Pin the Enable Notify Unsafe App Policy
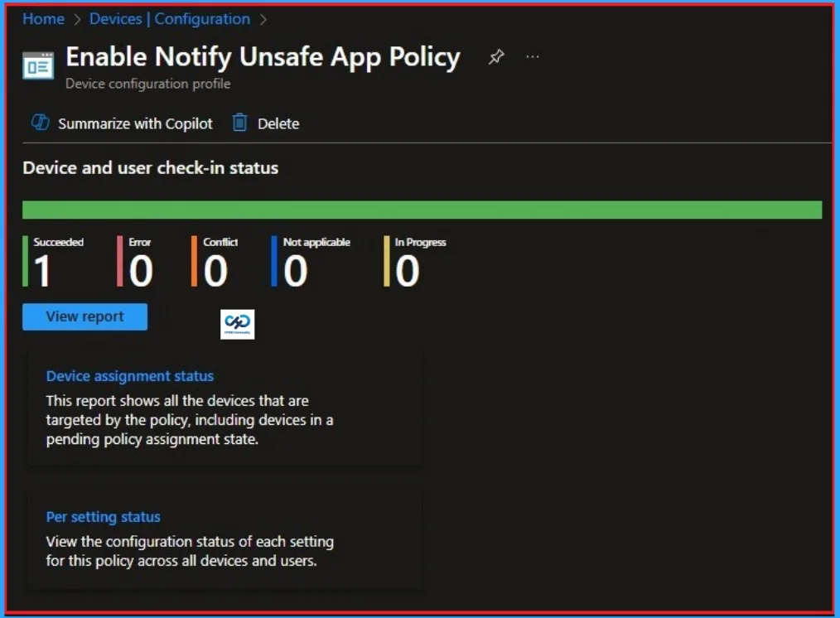This screenshot has width=840, height=618. pyautogui.click(x=495, y=56)
